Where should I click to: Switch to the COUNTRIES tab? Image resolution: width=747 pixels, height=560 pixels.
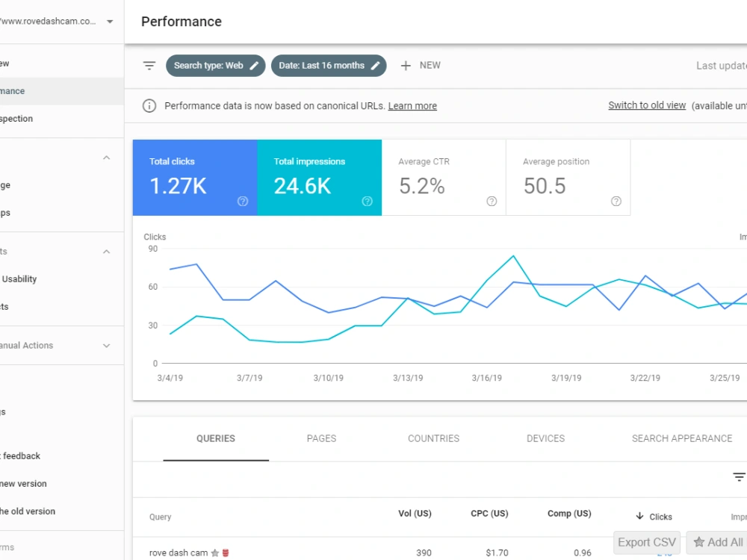pyautogui.click(x=433, y=438)
